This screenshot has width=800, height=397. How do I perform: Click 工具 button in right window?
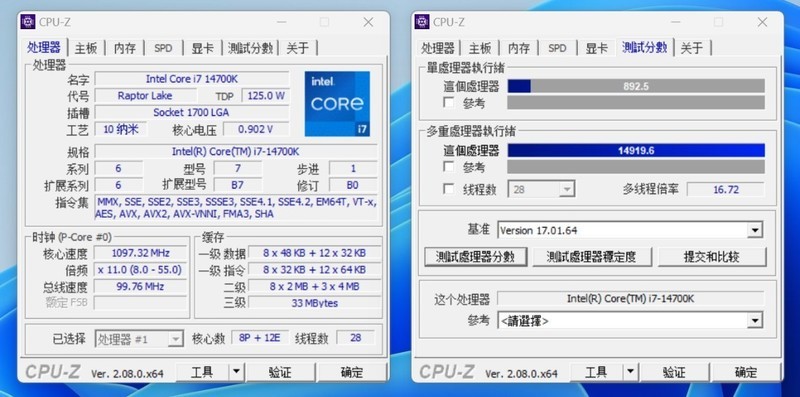click(596, 372)
